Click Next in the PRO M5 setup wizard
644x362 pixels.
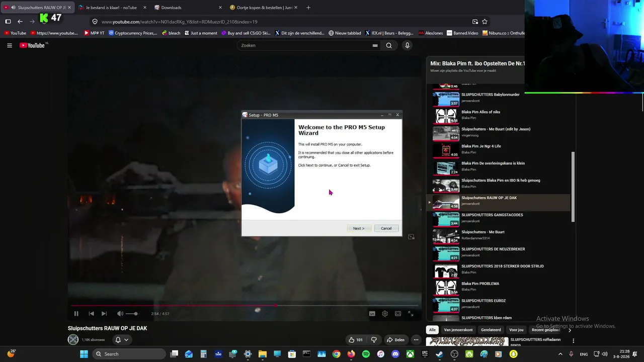click(x=358, y=228)
